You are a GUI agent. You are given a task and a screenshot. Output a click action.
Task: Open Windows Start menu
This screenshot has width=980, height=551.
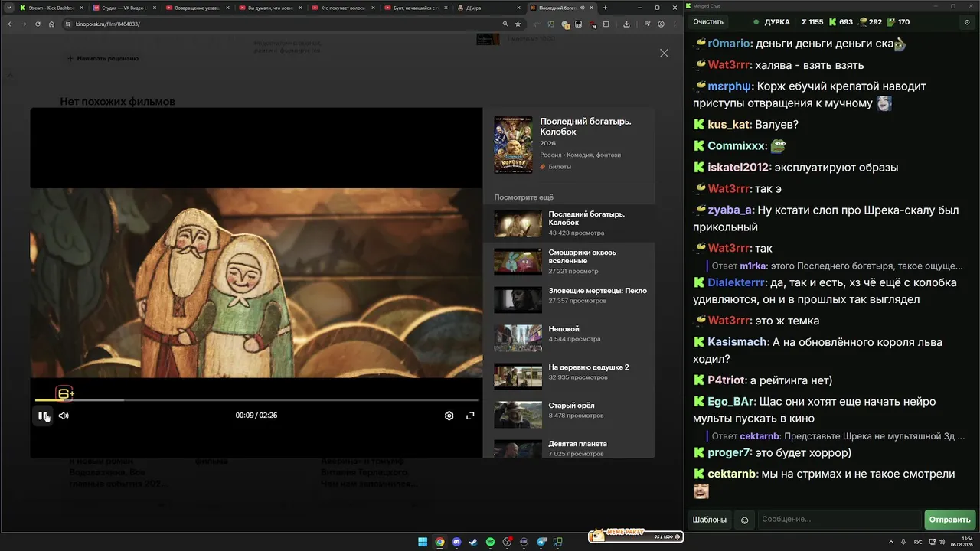pyautogui.click(x=423, y=542)
